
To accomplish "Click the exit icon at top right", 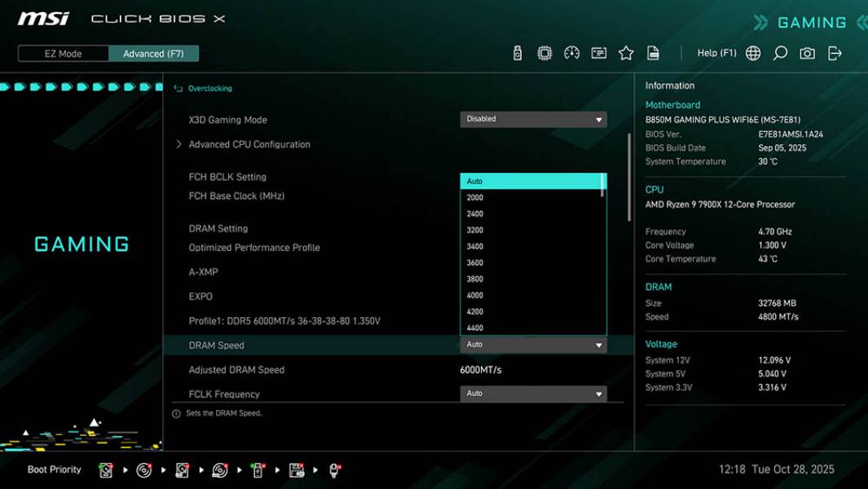I will [833, 52].
